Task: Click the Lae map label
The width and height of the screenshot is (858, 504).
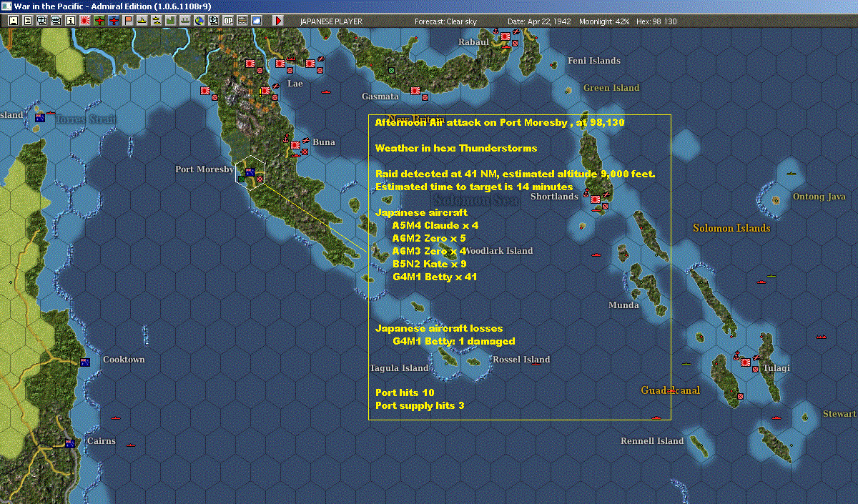Action: click(x=295, y=84)
